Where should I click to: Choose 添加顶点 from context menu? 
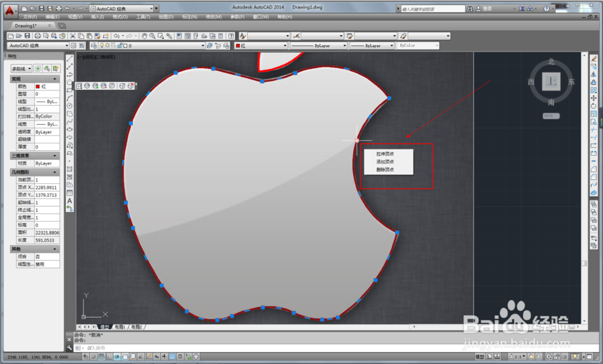point(385,162)
